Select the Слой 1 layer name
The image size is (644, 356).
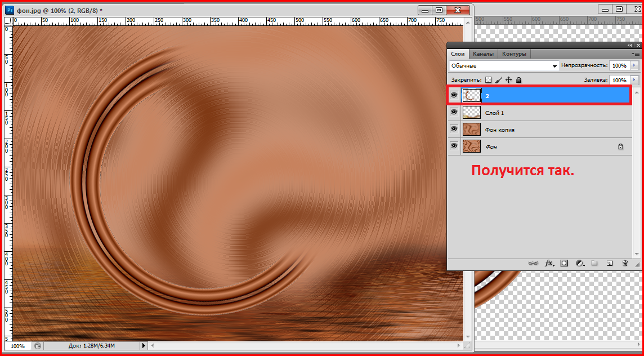pos(494,113)
